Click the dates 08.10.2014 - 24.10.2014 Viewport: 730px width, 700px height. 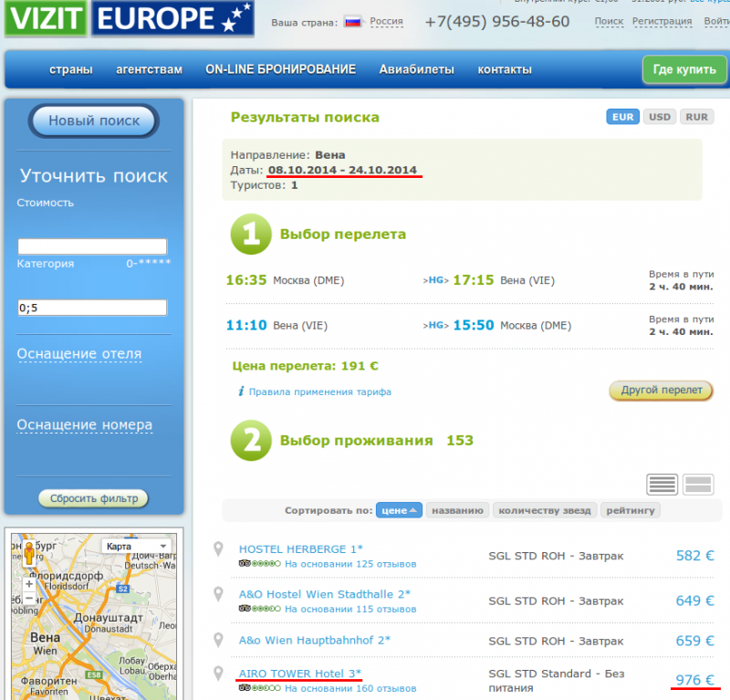(x=343, y=170)
